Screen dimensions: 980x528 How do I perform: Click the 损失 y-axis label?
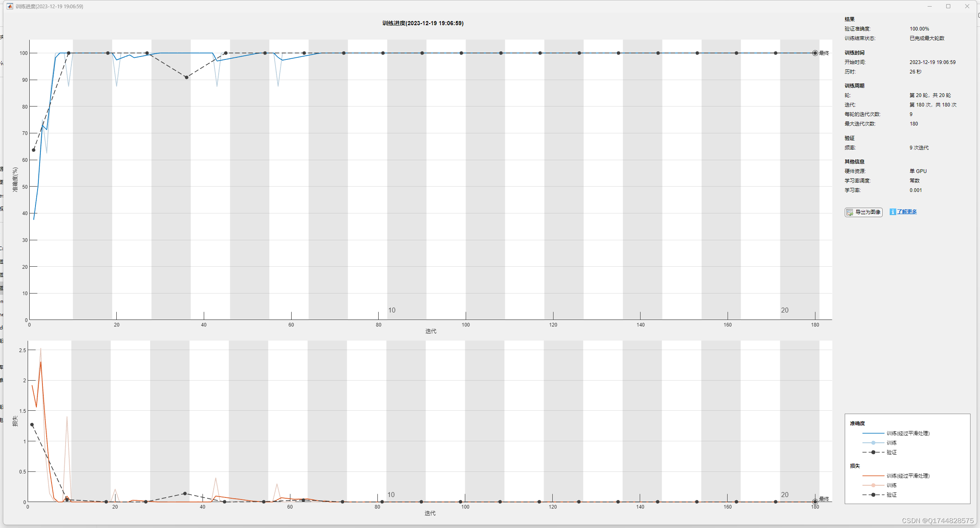(x=15, y=421)
